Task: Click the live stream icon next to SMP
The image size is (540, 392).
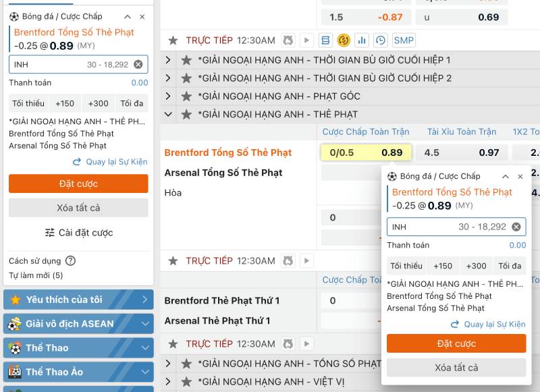Action: point(306,40)
